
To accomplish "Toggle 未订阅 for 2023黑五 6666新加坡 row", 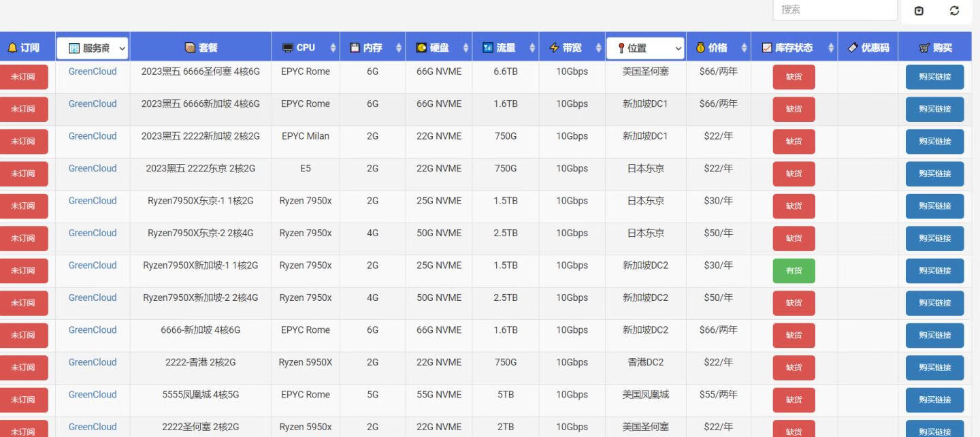I will (x=23, y=109).
